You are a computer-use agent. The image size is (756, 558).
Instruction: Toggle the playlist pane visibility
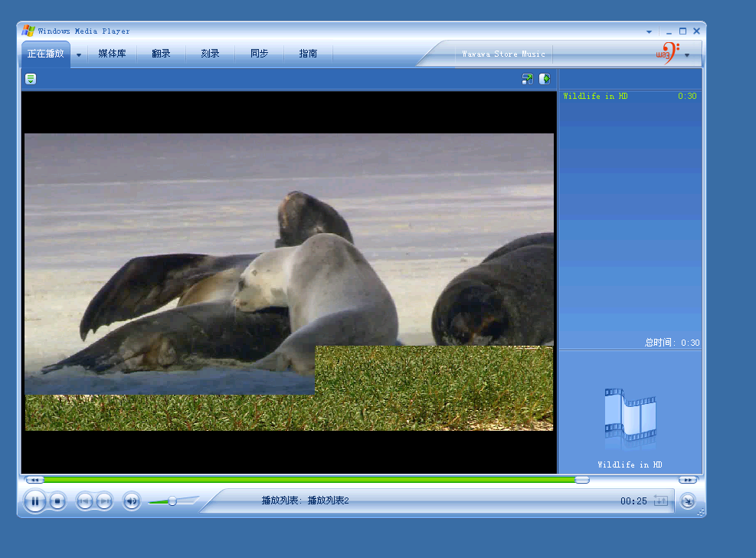(x=545, y=79)
